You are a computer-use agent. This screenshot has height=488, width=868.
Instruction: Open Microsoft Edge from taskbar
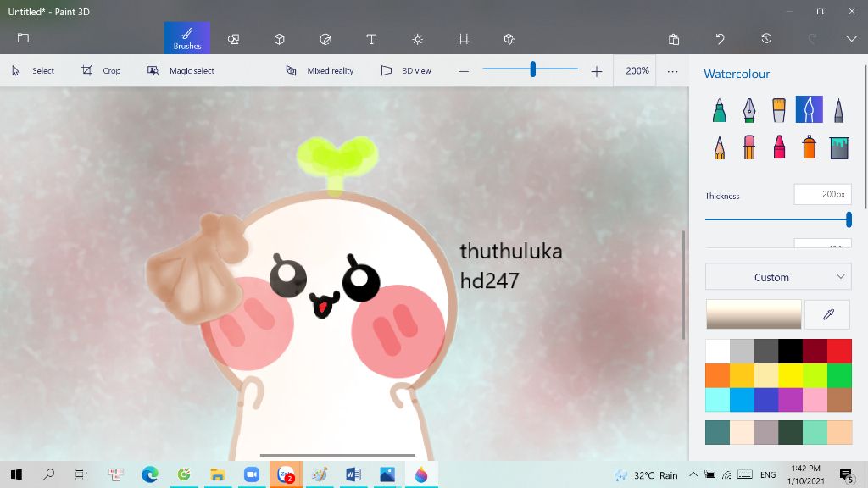[149, 474]
